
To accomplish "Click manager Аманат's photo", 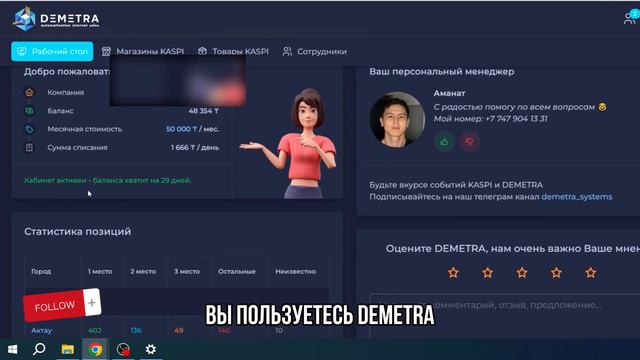I will [x=397, y=120].
